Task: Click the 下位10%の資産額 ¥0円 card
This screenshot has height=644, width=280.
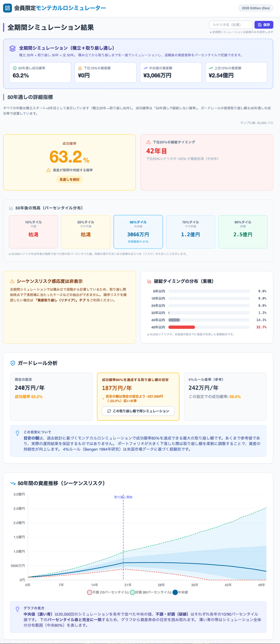Action: tap(106, 73)
